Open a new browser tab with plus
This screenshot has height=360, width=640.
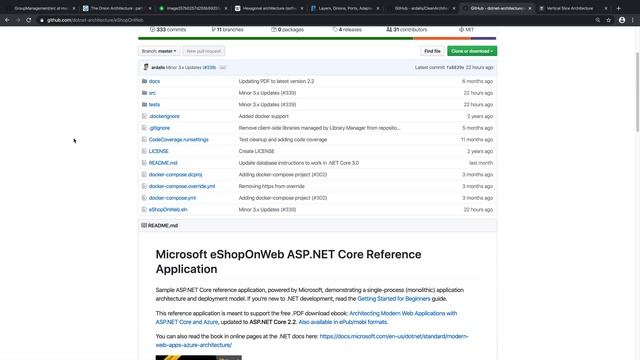(618, 8)
